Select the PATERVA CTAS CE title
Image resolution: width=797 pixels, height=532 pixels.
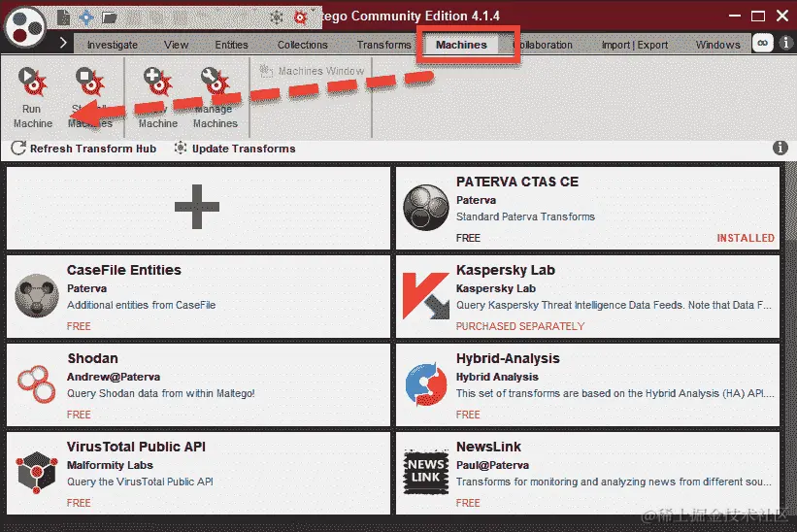point(517,182)
